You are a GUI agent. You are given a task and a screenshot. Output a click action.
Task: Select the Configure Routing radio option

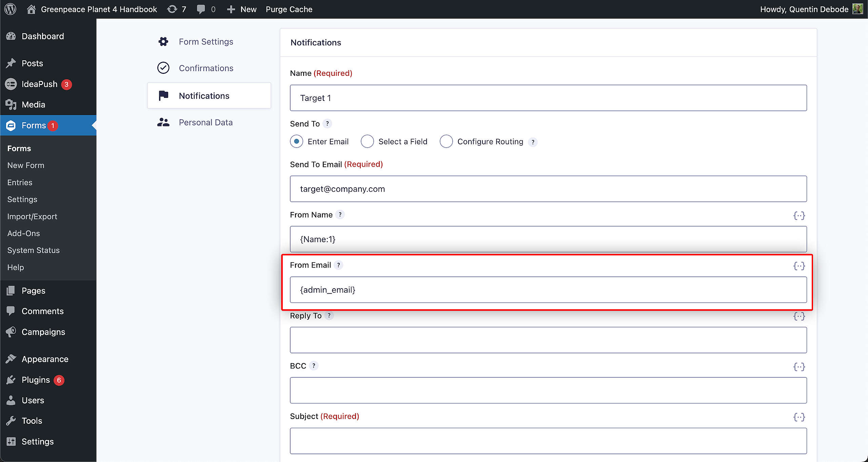coord(446,141)
